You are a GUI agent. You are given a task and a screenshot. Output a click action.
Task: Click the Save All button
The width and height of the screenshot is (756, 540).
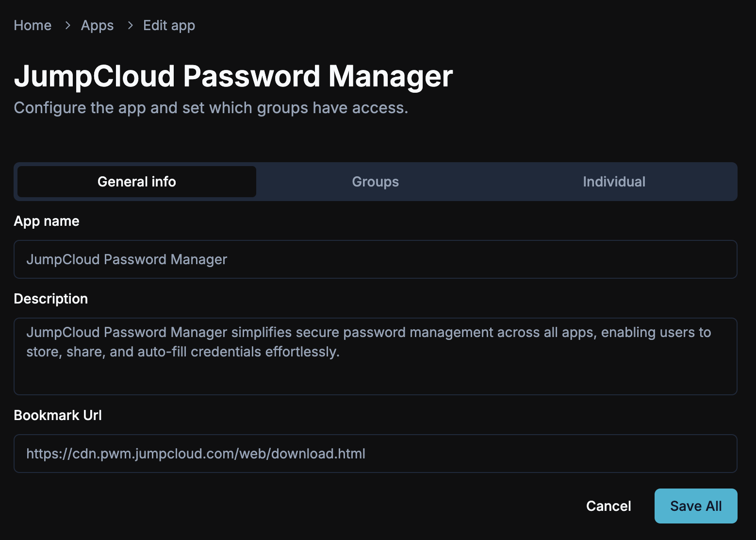pos(695,506)
